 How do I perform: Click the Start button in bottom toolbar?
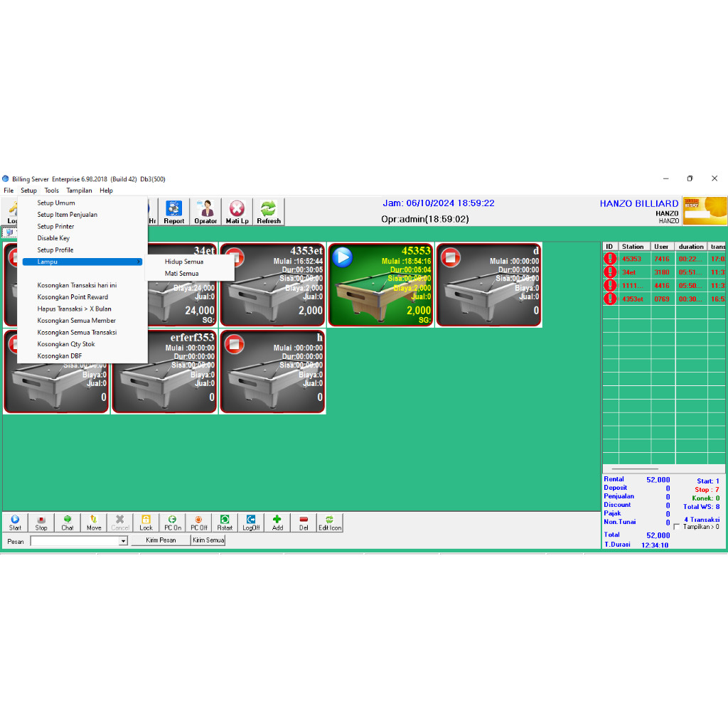(15, 523)
